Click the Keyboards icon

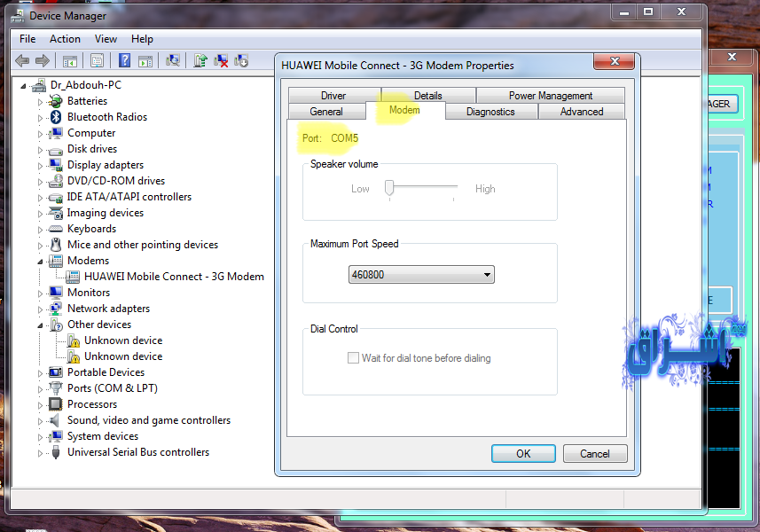tap(56, 229)
